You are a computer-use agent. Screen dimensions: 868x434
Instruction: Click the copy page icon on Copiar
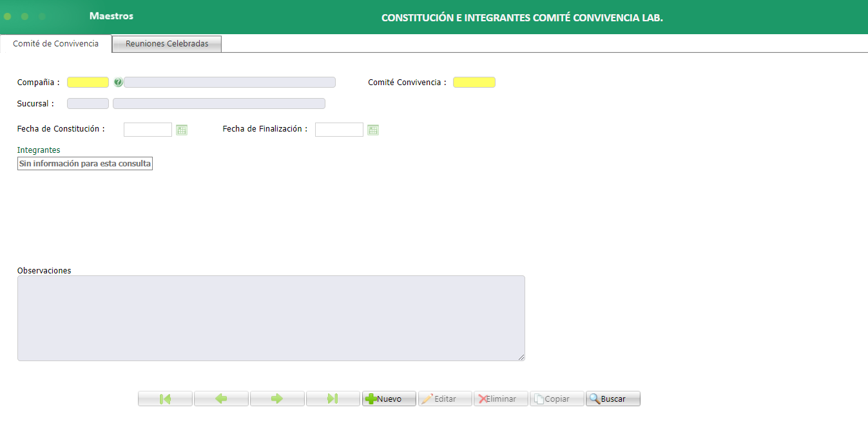point(540,398)
